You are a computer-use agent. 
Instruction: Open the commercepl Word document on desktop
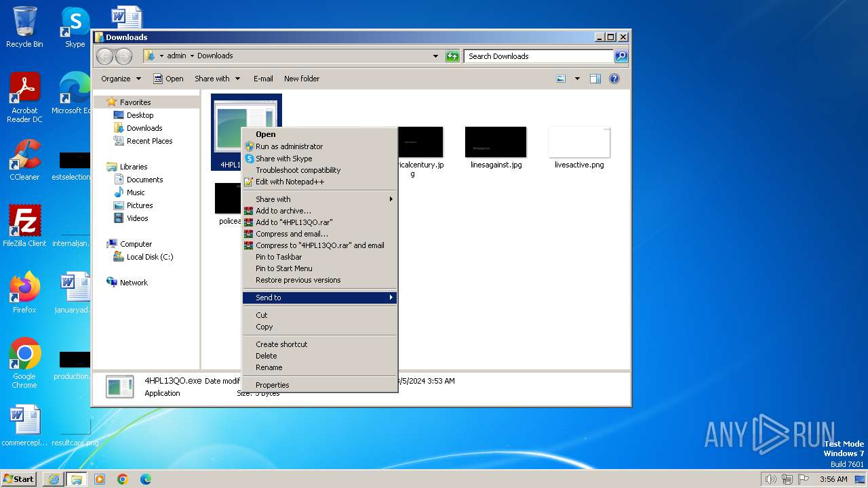pyautogui.click(x=24, y=426)
